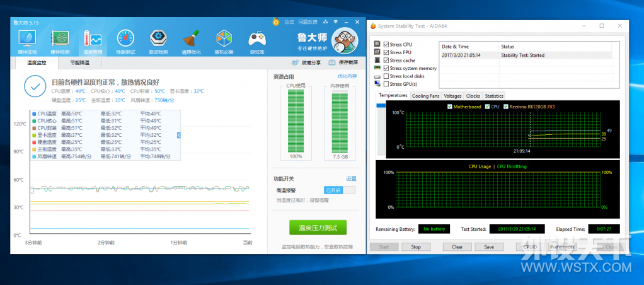Click AIDA64 flame icon in title bar
Image resolution: width=644 pixels, height=285 pixels.
coord(373,26)
